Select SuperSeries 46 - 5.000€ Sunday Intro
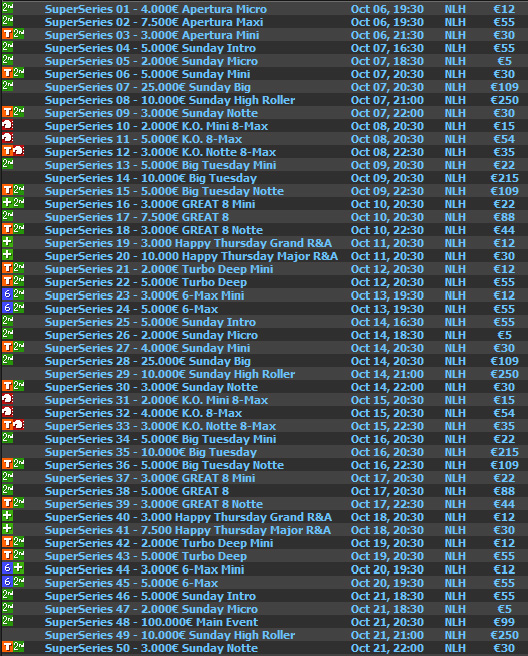This screenshot has height=656, width=528. click(x=150, y=596)
